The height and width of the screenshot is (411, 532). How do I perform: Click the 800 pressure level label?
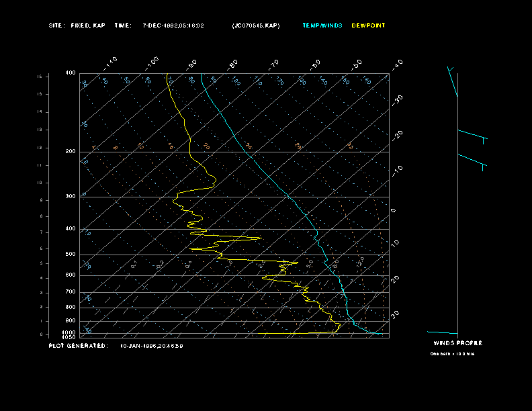[x=71, y=307]
